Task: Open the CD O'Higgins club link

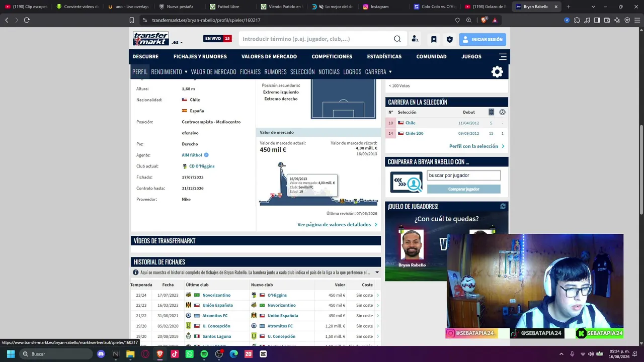Action: click(x=202, y=166)
